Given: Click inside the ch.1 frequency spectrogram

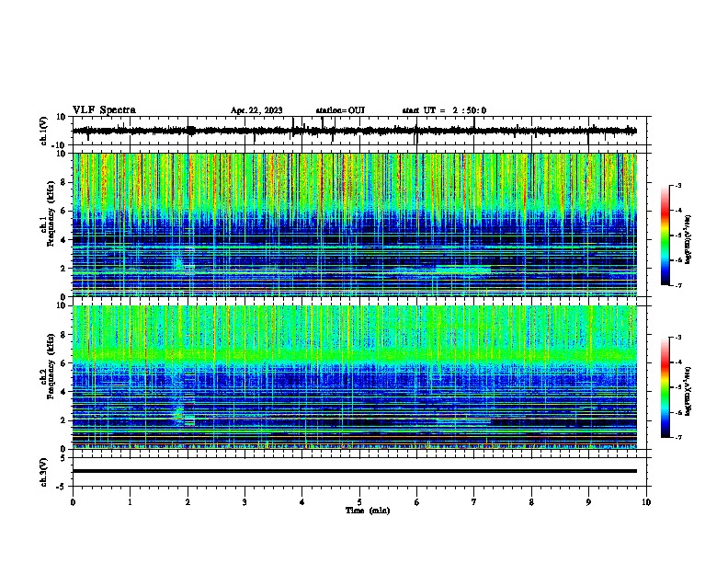Looking at the screenshot, I should click(x=355, y=224).
